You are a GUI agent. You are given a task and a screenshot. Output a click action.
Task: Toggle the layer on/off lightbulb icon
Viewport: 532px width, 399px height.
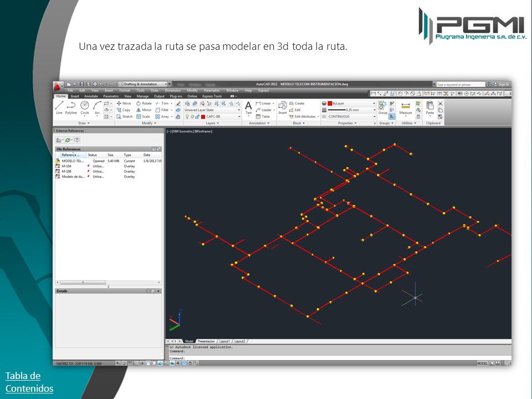187,116
